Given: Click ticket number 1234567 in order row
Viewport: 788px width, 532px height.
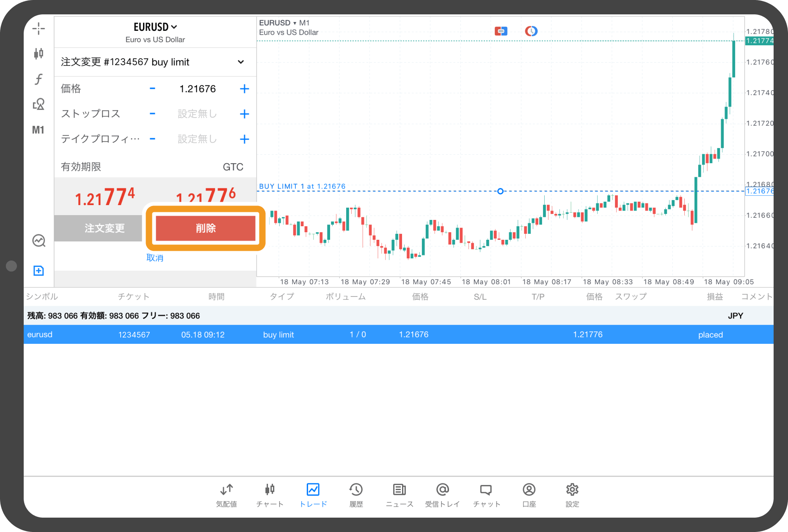Looking at the screenshot, I should point(134,335).
